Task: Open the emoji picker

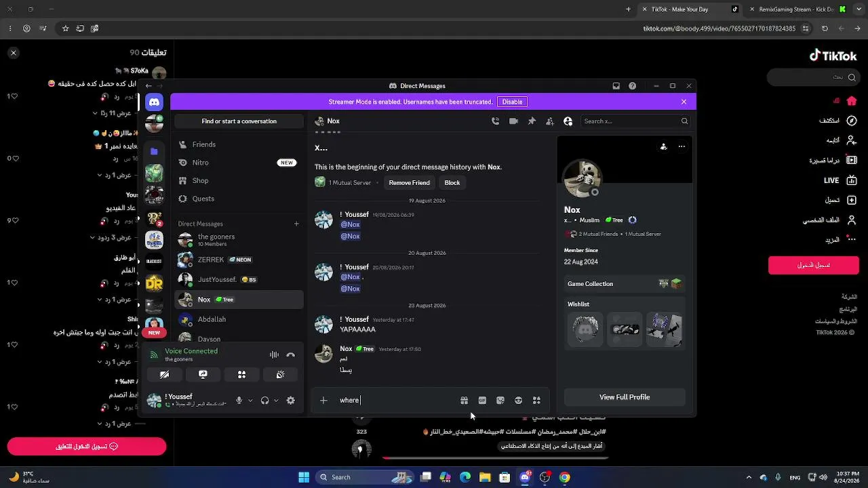Action: point(518,401)
